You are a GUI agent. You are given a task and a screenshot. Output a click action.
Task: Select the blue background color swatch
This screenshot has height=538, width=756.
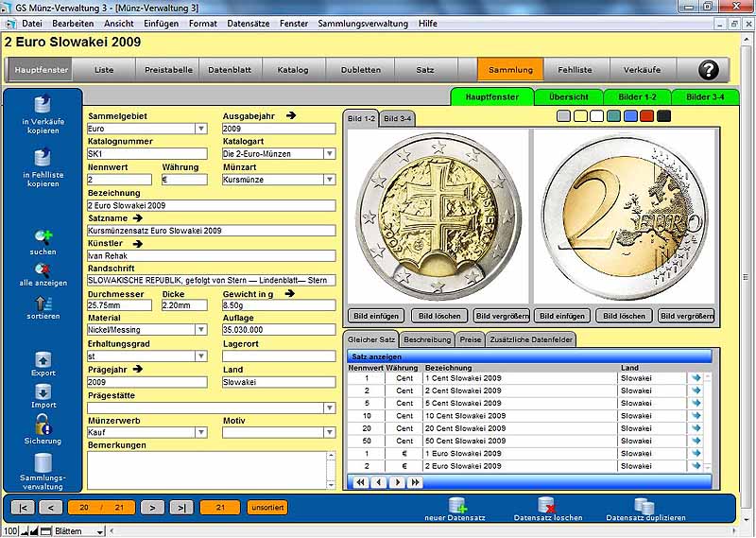point(630,115)
